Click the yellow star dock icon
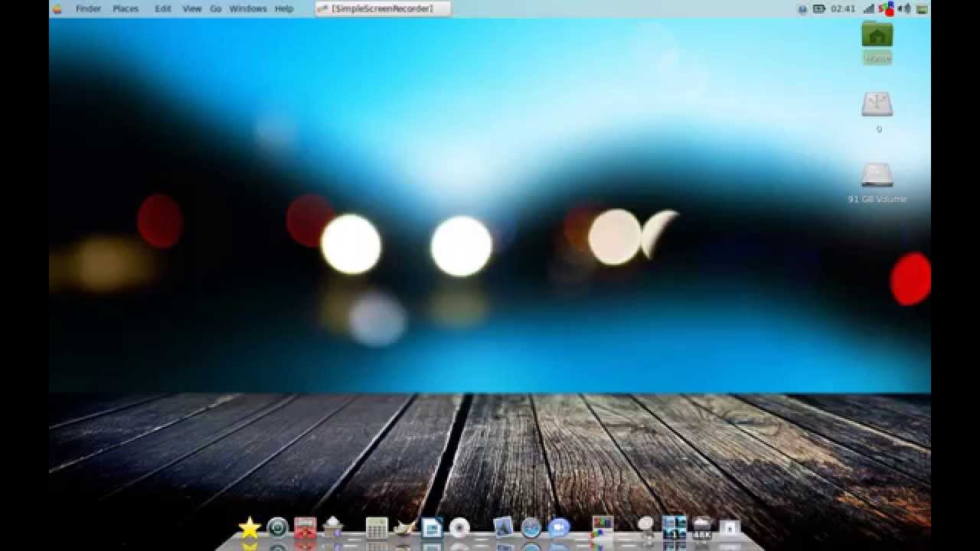The width and height of the screenshot is (980, 551). pyautogui.click(x=250, y=528)
